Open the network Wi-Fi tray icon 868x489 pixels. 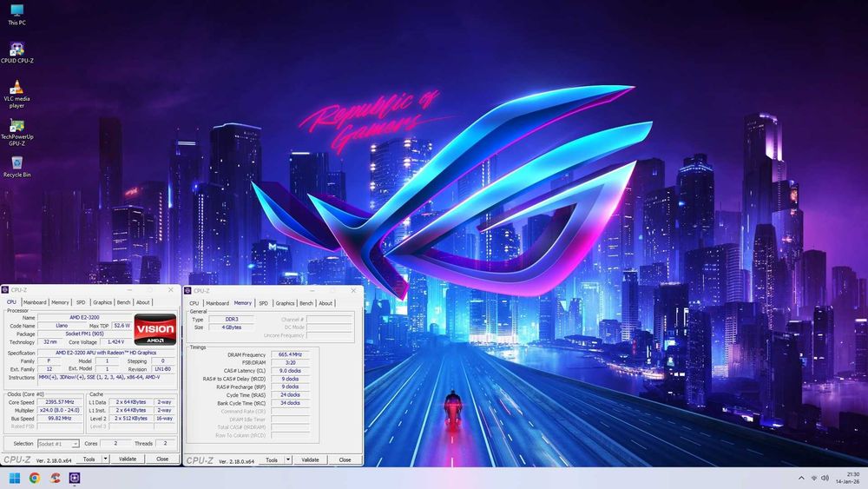point(814,478)
